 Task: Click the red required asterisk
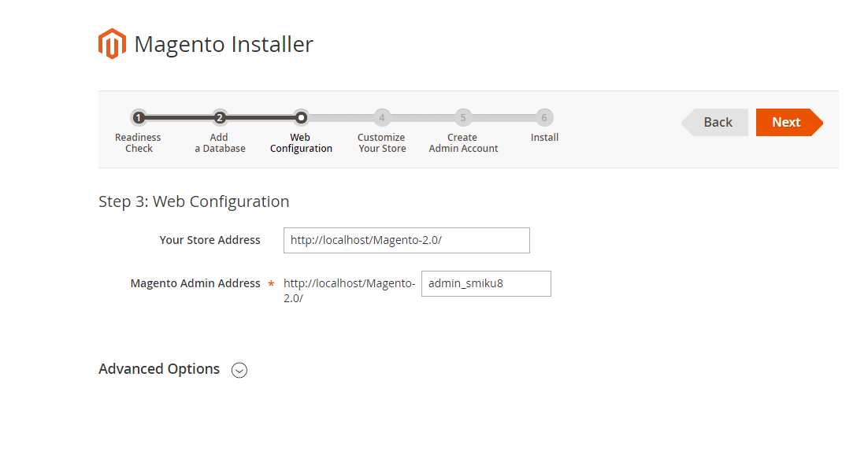(271, 284)
